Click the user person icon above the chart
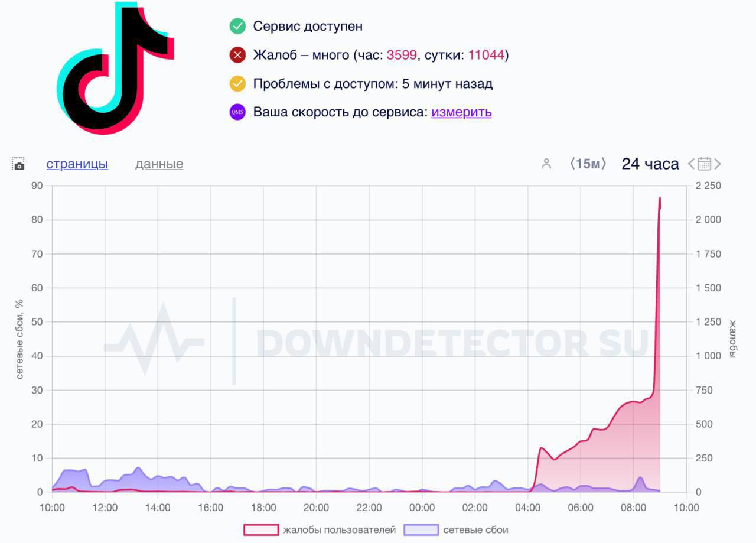The height and width of the screenshot is (543, 756). 546,164
